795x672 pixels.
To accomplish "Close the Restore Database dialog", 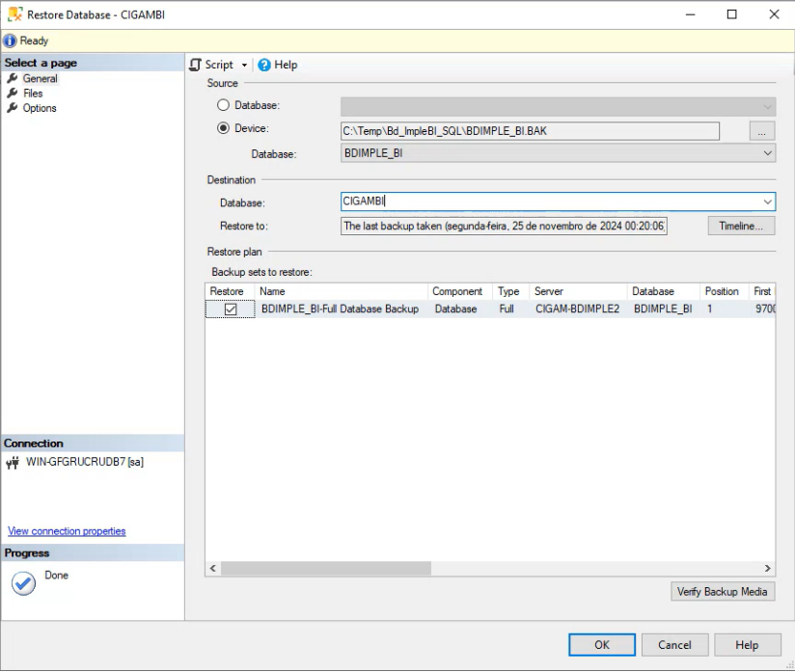I will pos(774,14).
